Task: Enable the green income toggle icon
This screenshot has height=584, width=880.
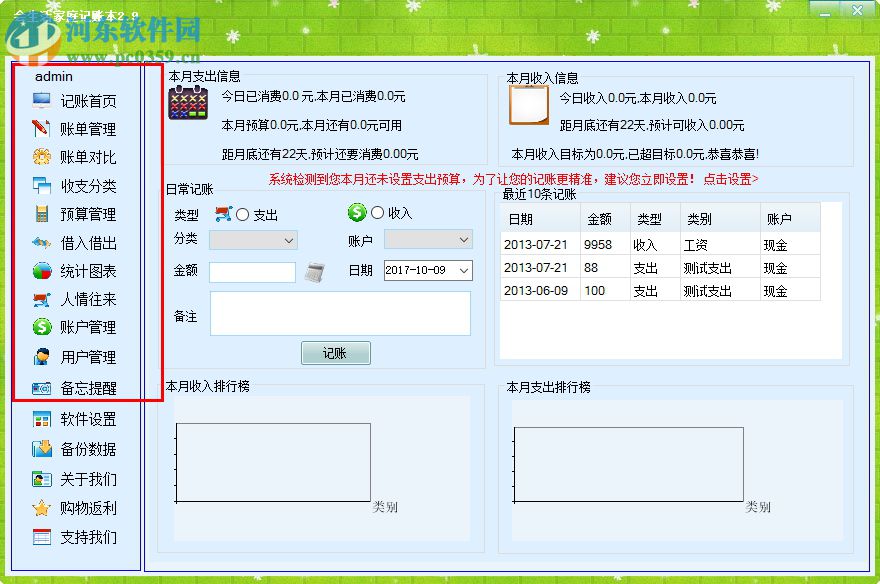Action: [x=355, y=212]
